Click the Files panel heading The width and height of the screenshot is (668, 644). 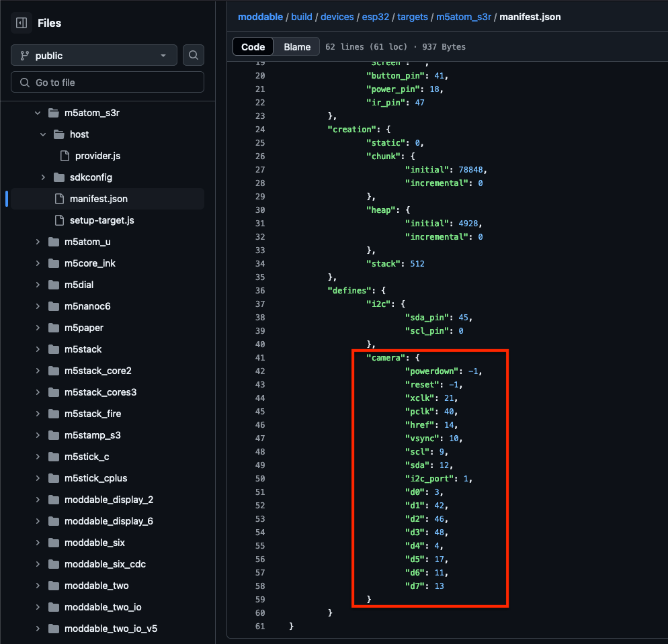50,23
